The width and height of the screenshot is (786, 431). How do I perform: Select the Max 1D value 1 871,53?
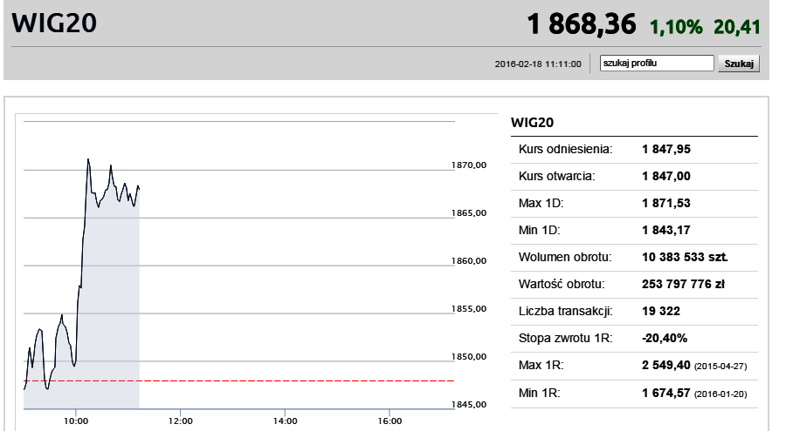(x=666, y=203)
